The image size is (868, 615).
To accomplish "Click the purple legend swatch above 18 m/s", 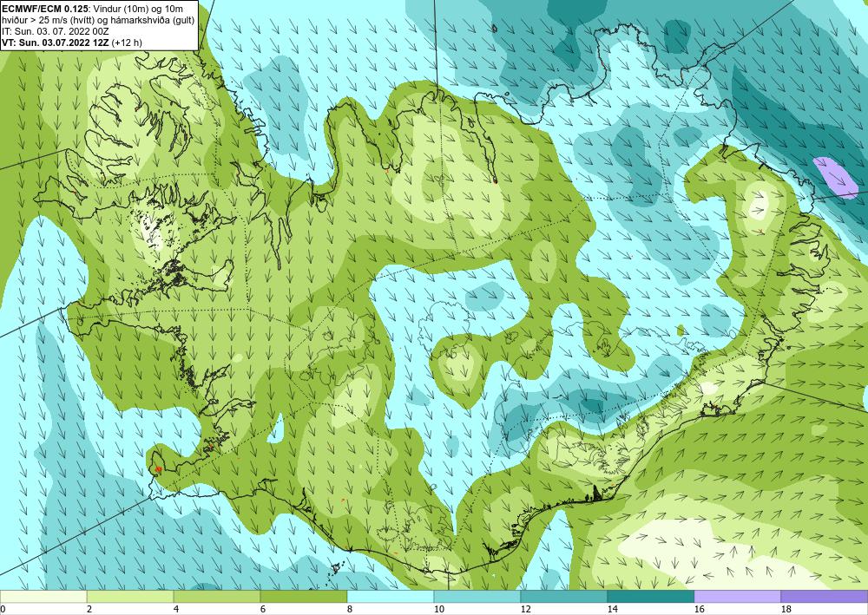I will pyautogui.click(x=825, y=597).
